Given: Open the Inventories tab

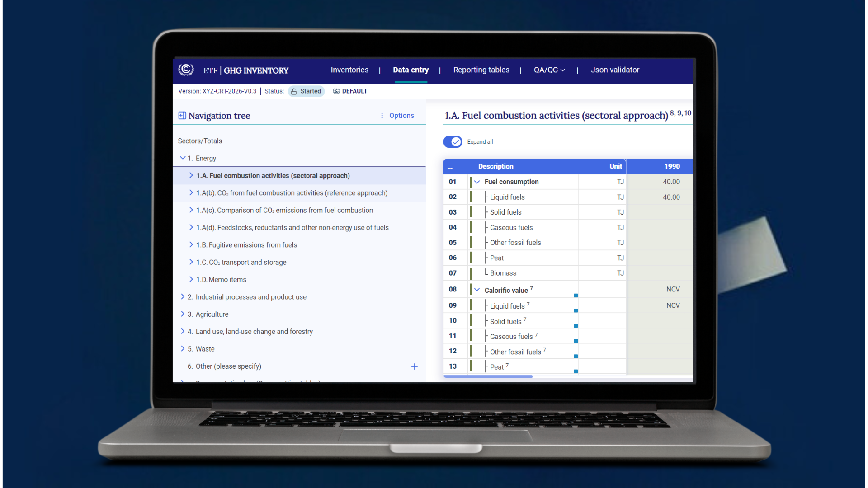Looking at the screenshot, I should click(x=349, y=70).
